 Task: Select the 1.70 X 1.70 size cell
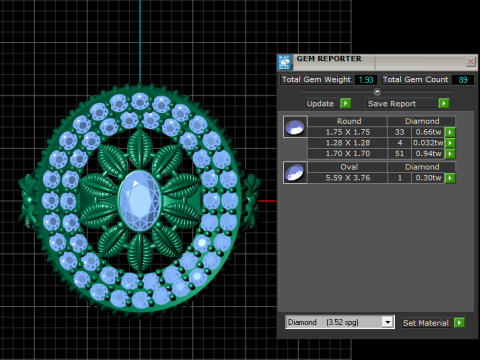pos(348,154)
